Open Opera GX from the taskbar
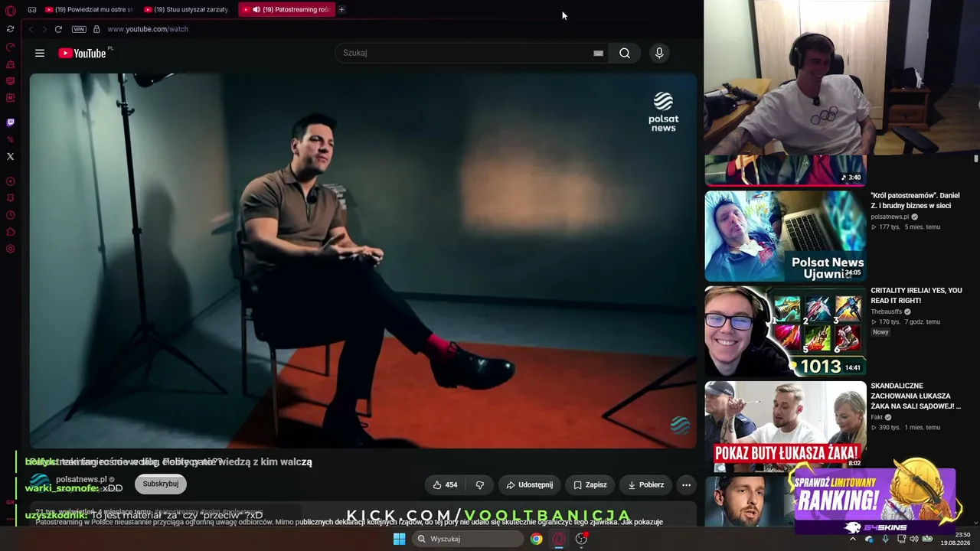The height and width of the screenshot is (551, 980). click(x=559, y=539)
